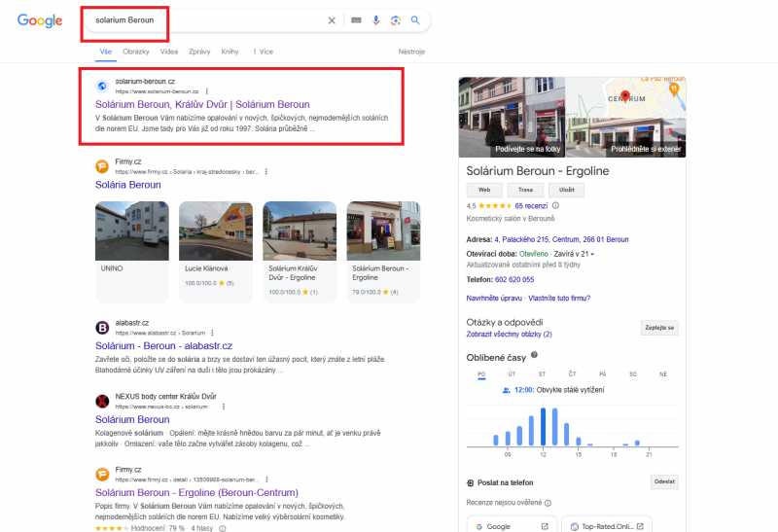This screenshot has width=778, height=532.
Task: Open Solárium Beroun - Ergoline (Beroun-Centrum) link
Action: pos(197,493)
